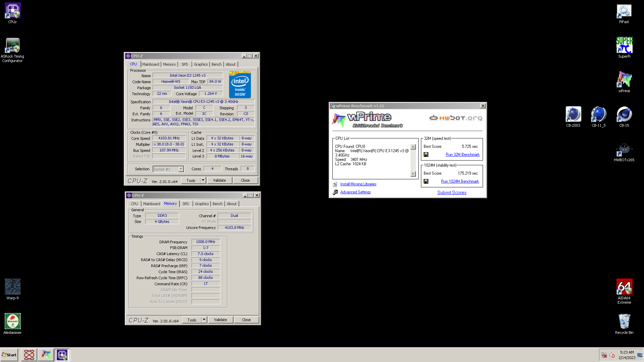Run the 32M Benchmark link
This screenshot has height=362, width=644.
(x=463, y=155)
